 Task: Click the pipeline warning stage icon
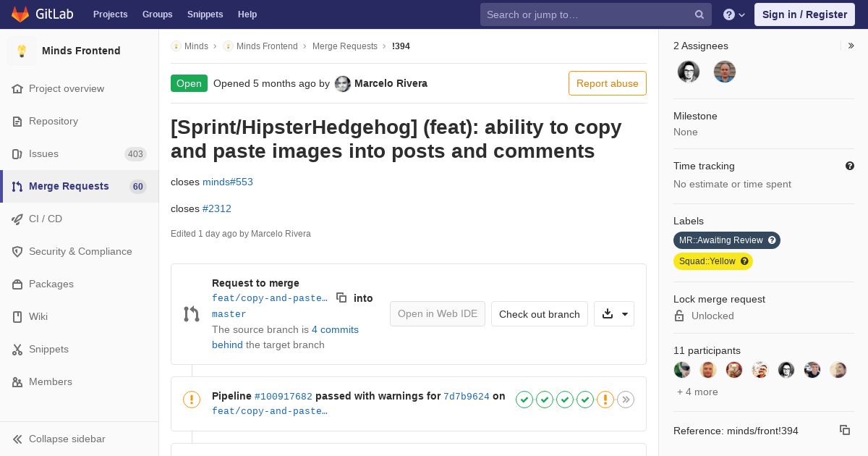[x=605, y=400]
